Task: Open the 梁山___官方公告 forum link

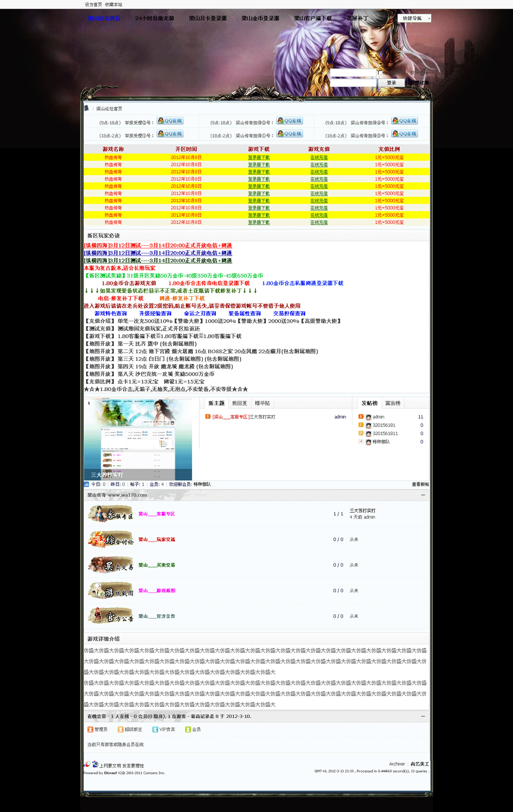Action: click(157, 616)
